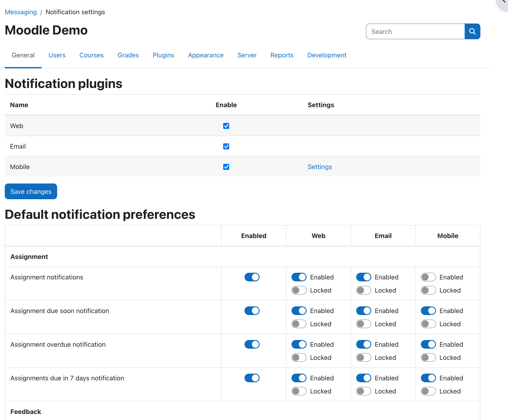Click the search magnifier button
The image size is (508, 420).
472,31
